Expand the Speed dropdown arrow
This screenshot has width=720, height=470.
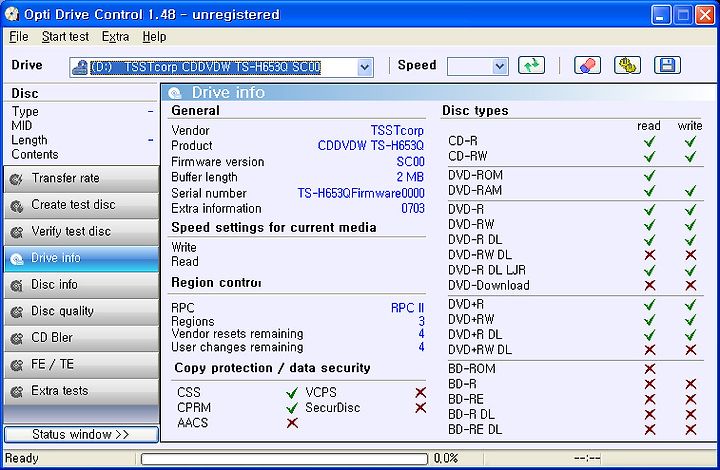[x=500, y=67]
